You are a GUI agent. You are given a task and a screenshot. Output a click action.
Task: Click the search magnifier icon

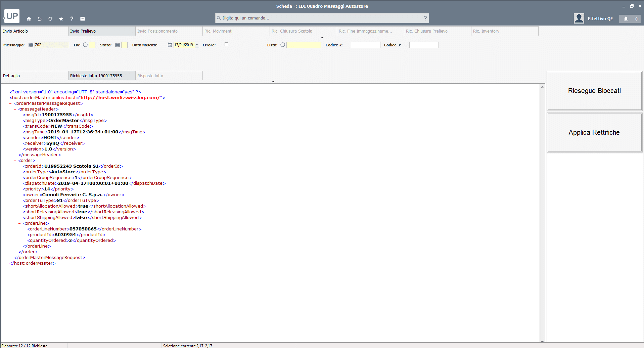point(219,18)
